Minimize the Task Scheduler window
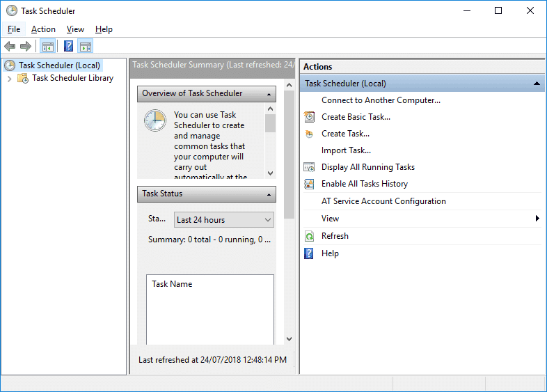This screenshot has width=547, height=392. [x=467, y=11]
